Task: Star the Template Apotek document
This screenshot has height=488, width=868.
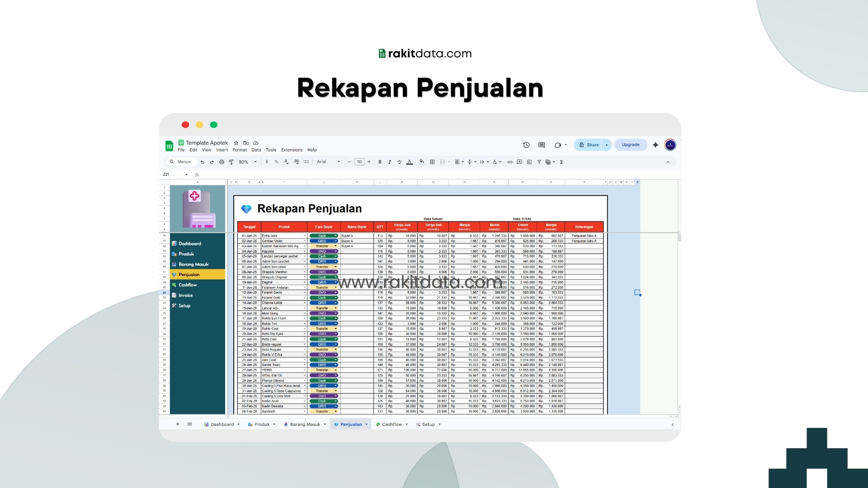Action: [236, 143]
